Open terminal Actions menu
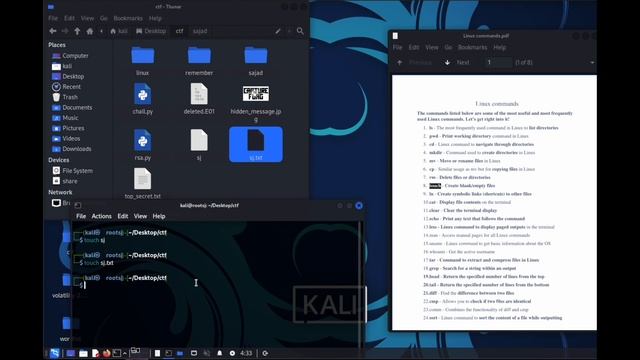 pos(102,216)
